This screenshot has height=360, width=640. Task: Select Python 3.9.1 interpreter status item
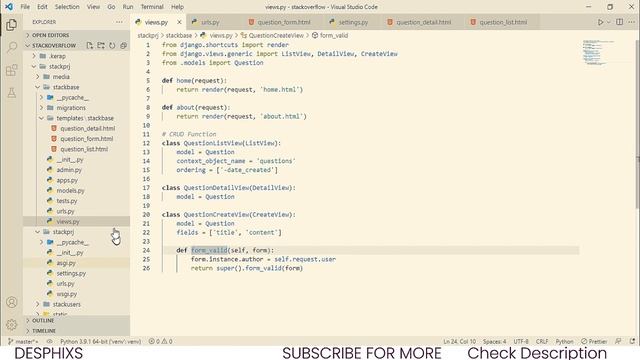[100, 341]
